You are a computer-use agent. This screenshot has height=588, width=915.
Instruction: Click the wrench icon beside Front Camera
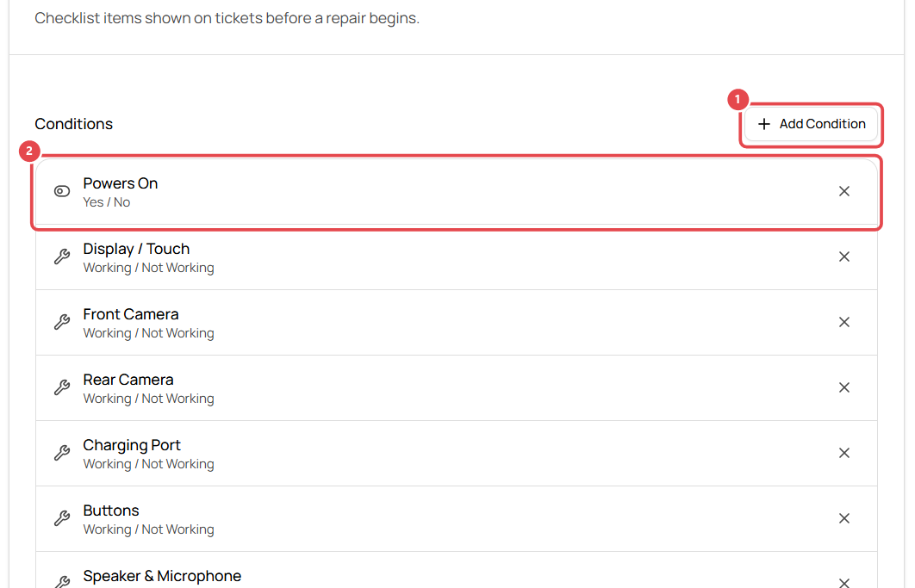pos(62,322)
